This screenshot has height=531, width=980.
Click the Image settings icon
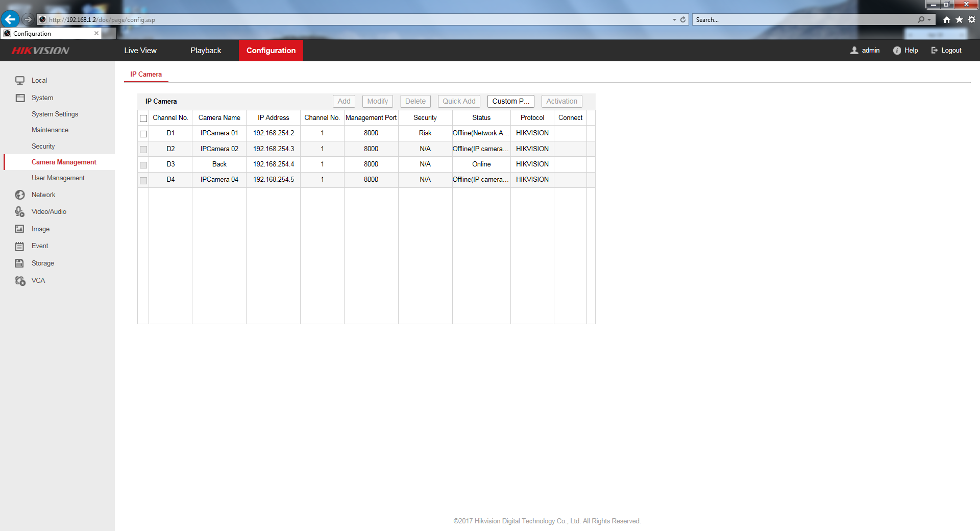point(20,229)
